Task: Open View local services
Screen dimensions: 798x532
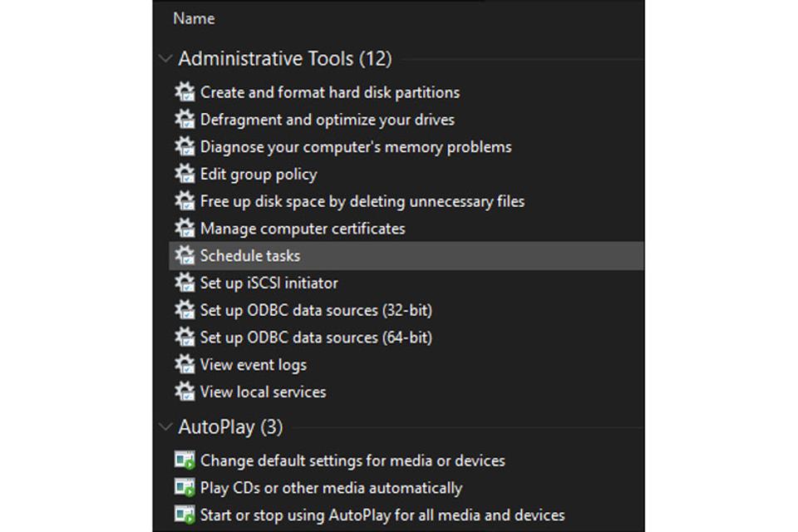Action: [x=264, y=392]
